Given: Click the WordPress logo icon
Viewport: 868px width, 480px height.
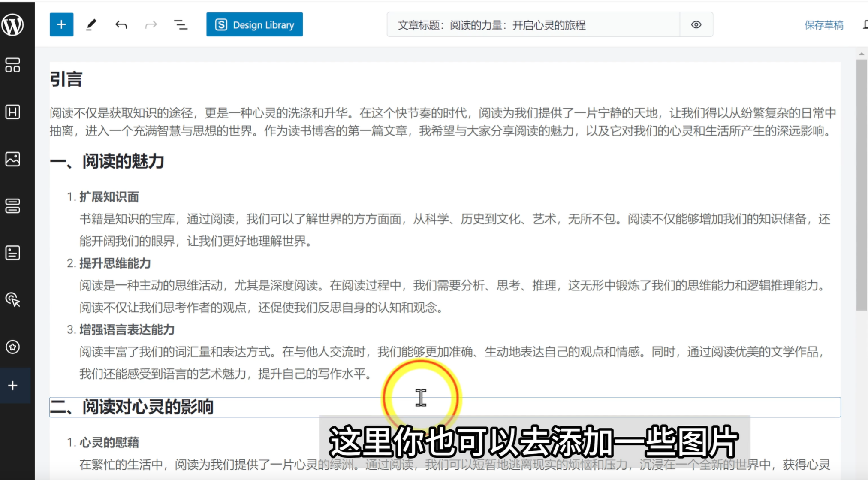Looking at the screenshot, I should click(x=13, y=24).
